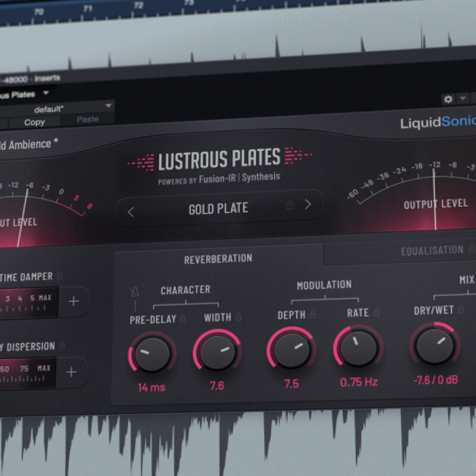Screen dimensions: 476x476
Task: Open the default* preset dropdown
Action: 57,108
